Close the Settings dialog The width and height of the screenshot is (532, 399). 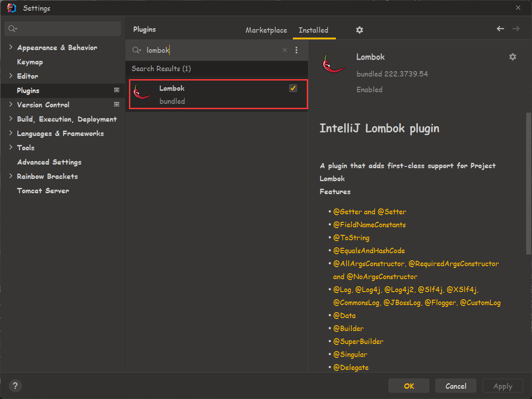(x=518, y=8)
